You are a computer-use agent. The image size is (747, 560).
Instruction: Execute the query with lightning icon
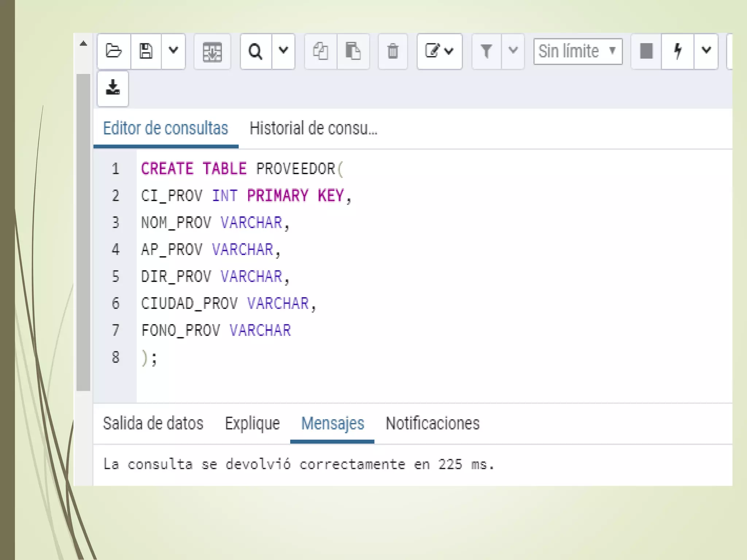[x=677, y=51]
